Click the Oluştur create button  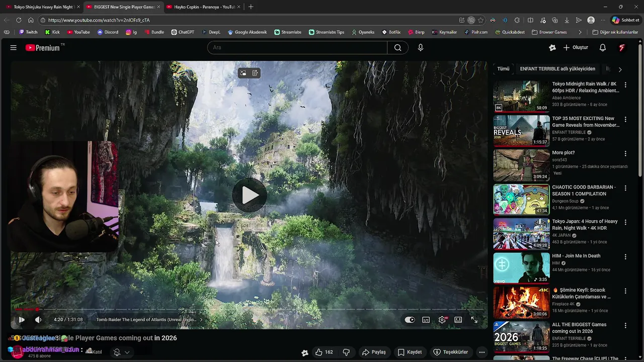576,48
